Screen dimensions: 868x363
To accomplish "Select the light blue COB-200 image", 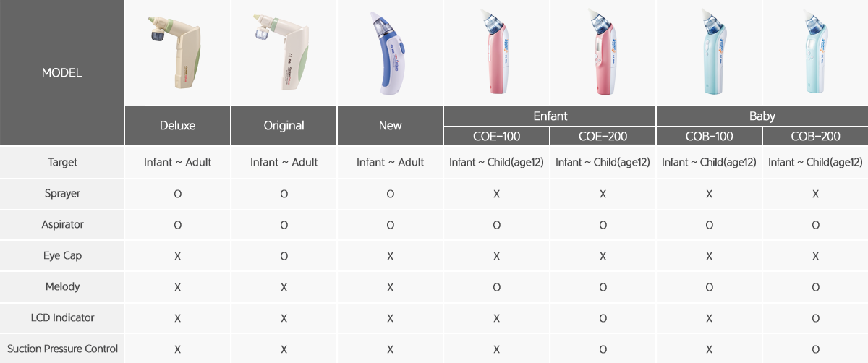I will (x=815, y=53).
